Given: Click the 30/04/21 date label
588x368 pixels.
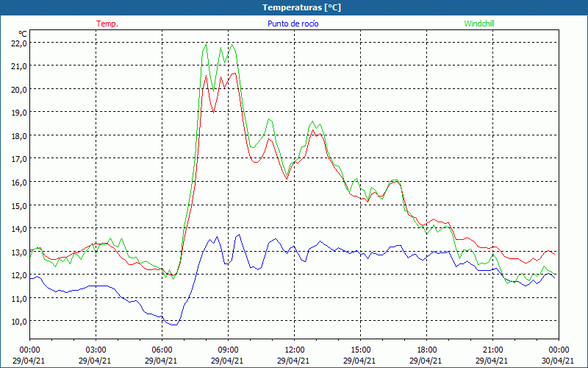Looking at the screenshot, I should tap(558, 361).
